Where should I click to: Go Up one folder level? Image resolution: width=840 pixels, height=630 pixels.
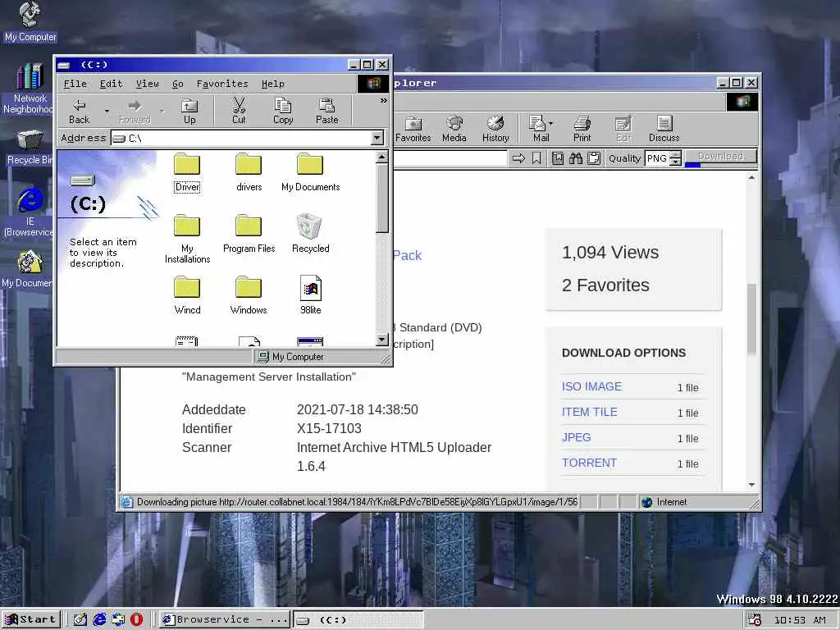point(189,112)
